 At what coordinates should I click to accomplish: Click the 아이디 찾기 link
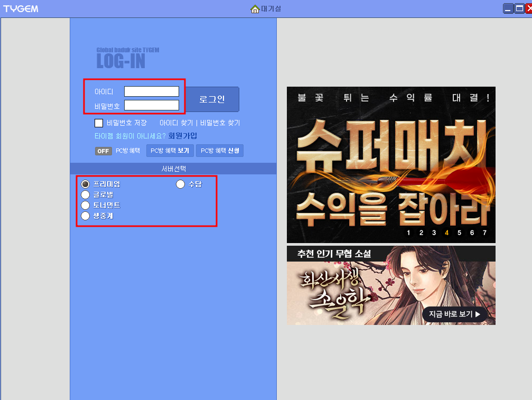click(174, 123)
